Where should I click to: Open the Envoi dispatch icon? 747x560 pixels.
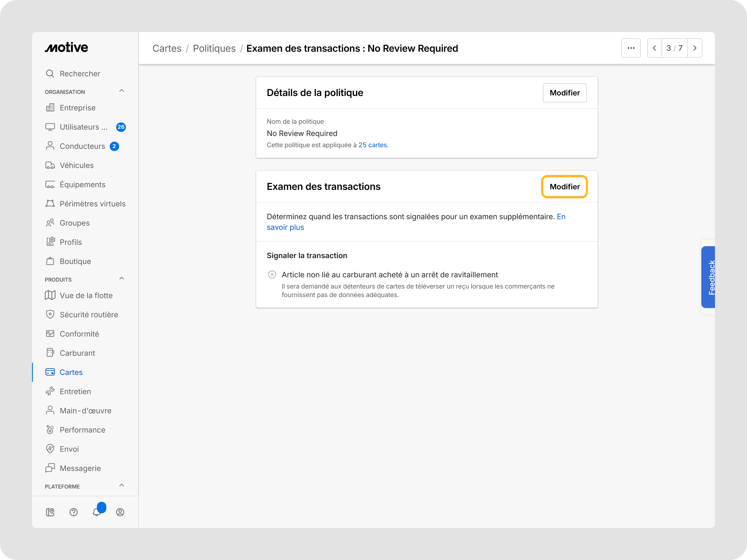50,449
